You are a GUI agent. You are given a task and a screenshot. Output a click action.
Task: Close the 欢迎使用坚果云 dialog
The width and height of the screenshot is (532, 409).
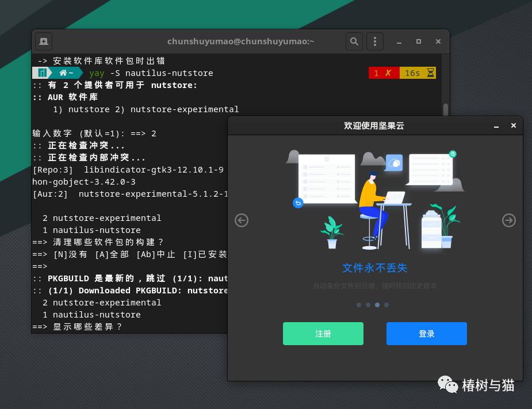coord(514,125)
